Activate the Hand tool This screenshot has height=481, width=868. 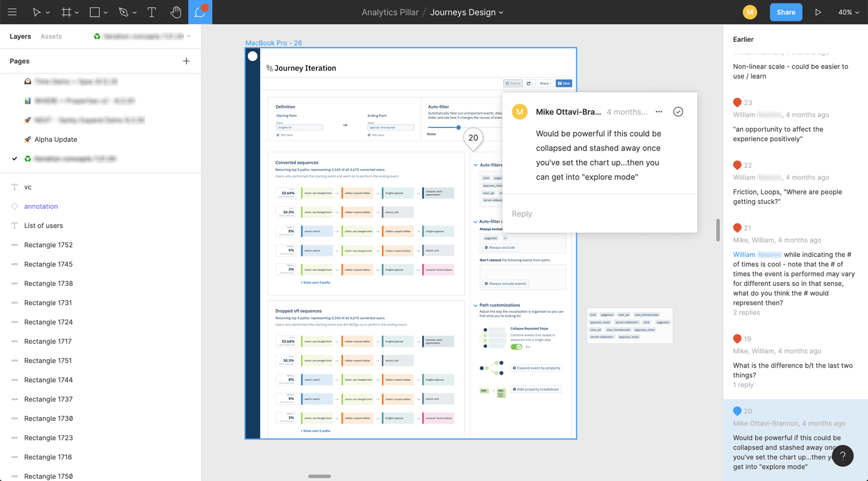pos(176,12)
